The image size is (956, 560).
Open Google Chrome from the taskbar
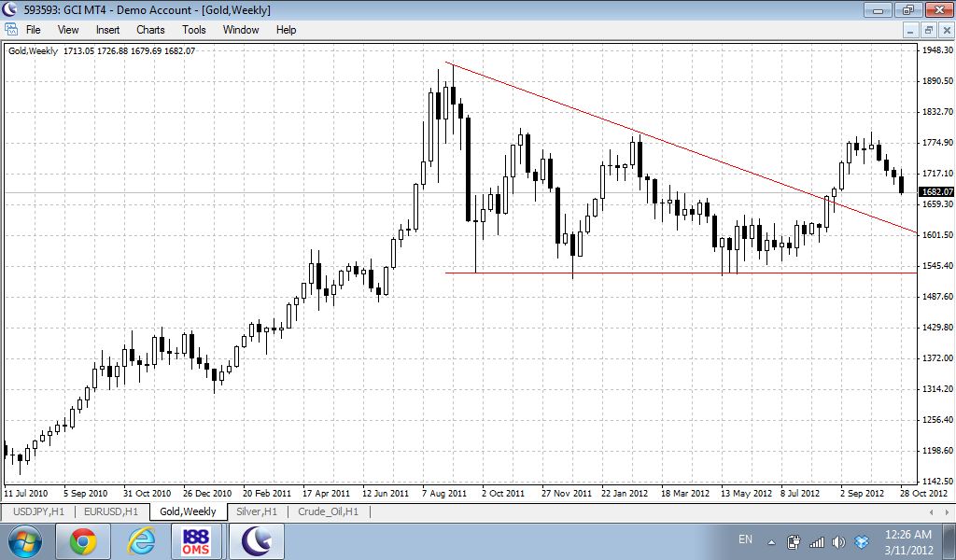pos(83,540)
